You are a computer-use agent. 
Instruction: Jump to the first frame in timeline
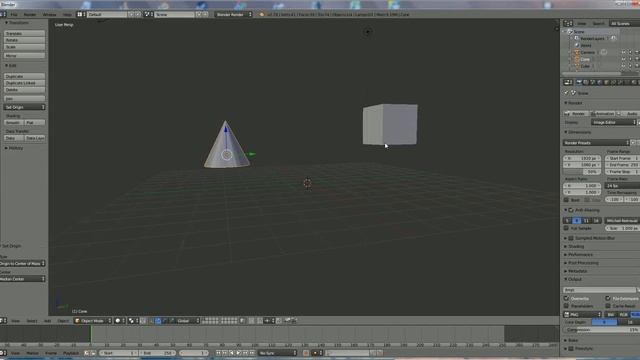pos(218,353)
